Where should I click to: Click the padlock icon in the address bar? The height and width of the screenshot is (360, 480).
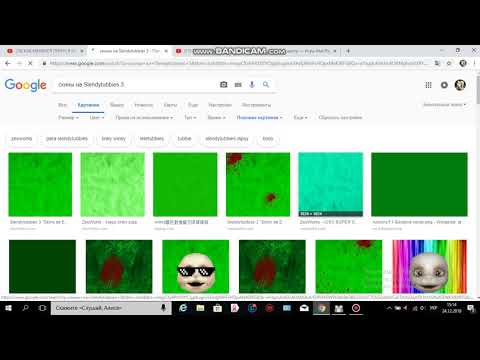click(x=44, y=63)
